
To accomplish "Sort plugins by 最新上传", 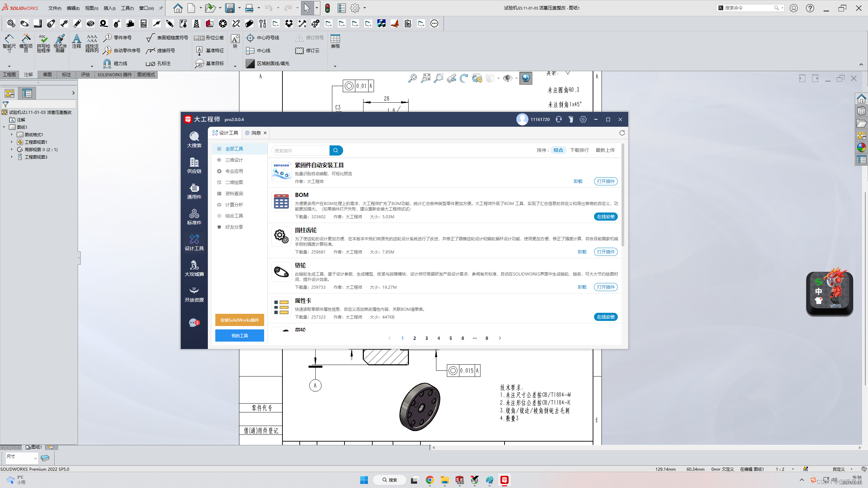I will click(x=605, y=150).
